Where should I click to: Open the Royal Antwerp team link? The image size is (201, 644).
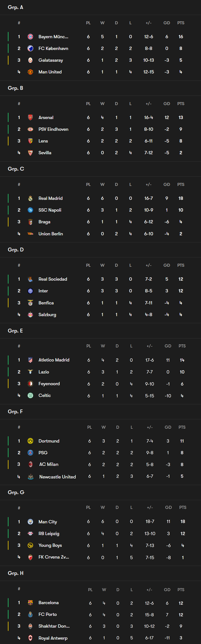pyautogui.click(x=53, y=638)
